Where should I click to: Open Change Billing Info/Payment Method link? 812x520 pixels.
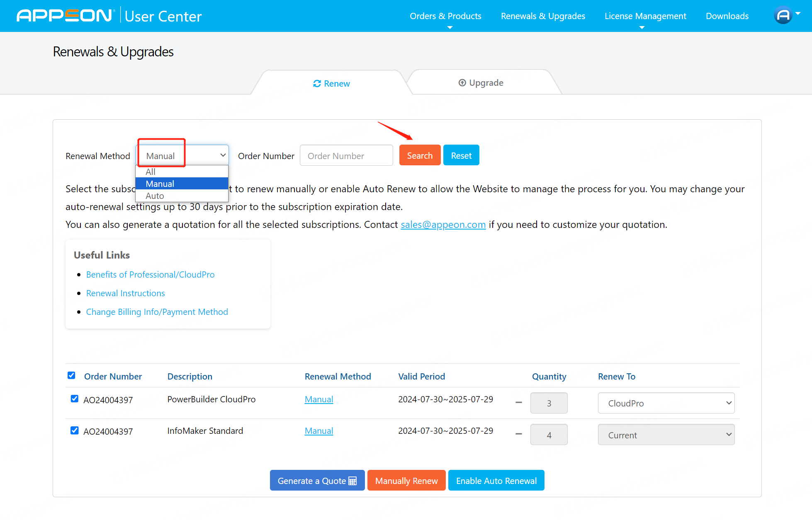click(157, 312)
